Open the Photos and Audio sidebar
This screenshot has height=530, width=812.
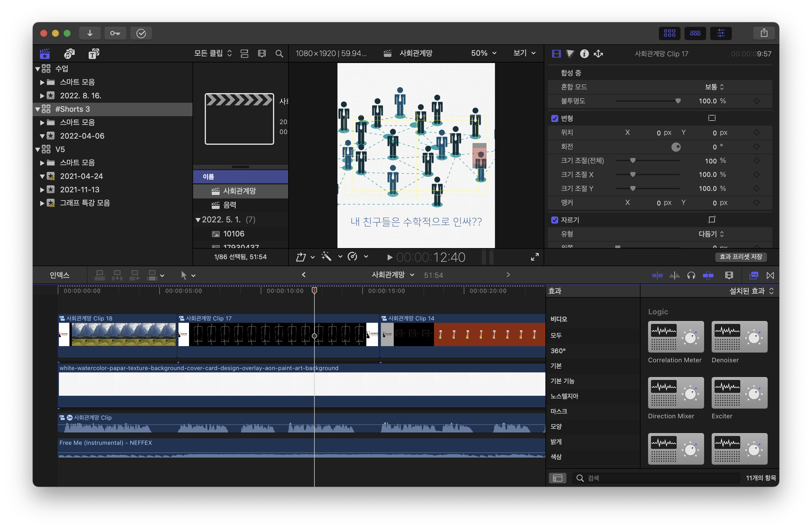pyautogui.click(x=69, y=54)
